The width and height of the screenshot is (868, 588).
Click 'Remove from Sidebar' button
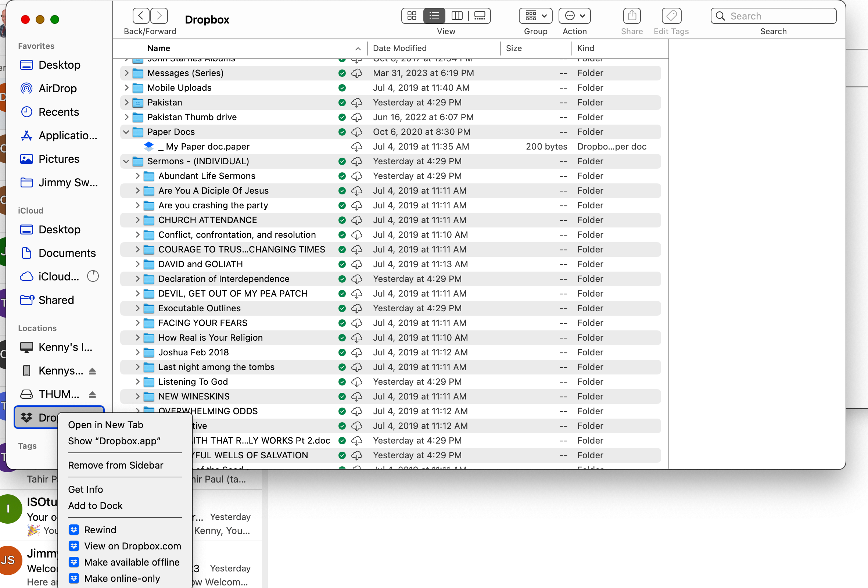(x=116, y=465)
